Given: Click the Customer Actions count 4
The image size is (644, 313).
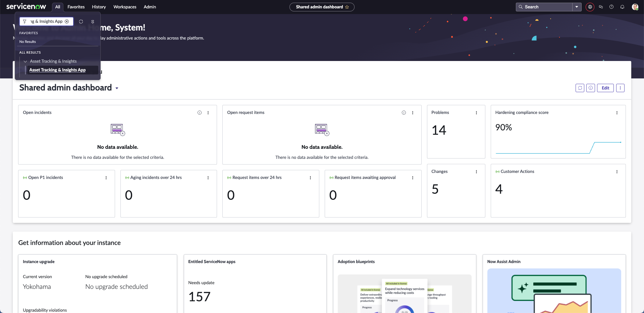Looking at the screenshot, I should 499,189.
